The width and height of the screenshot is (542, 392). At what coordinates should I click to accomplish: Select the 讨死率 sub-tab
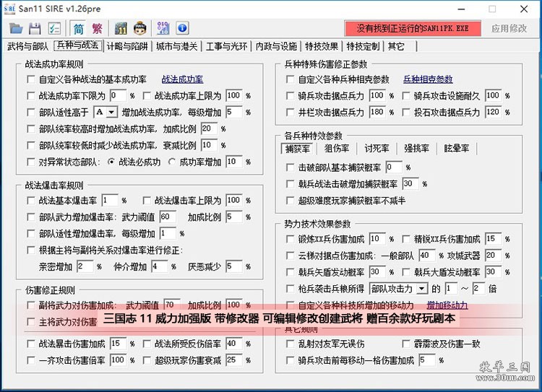[x=377, y=149]
